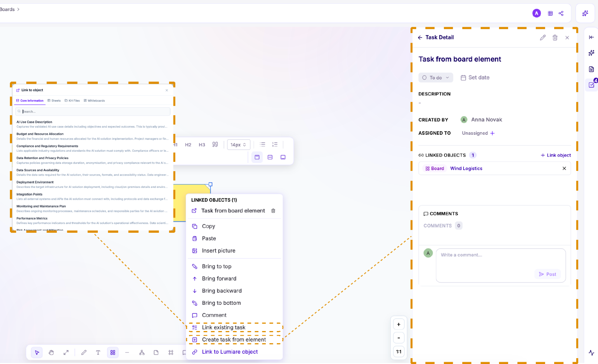Select the diagonal arrows expand tool
The width and height of the screenshot is (598, 364).
coord(66,353)
